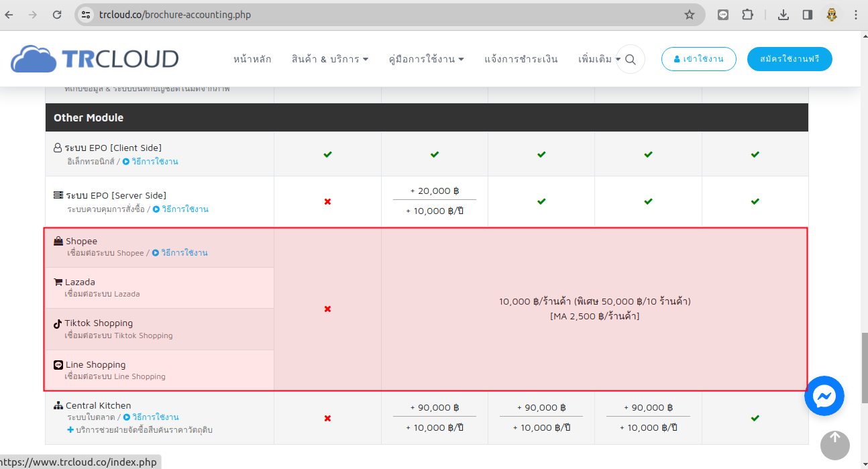
Task: Open วิธีการใช้งาน link for Central Kitchen
Action: 151,417
